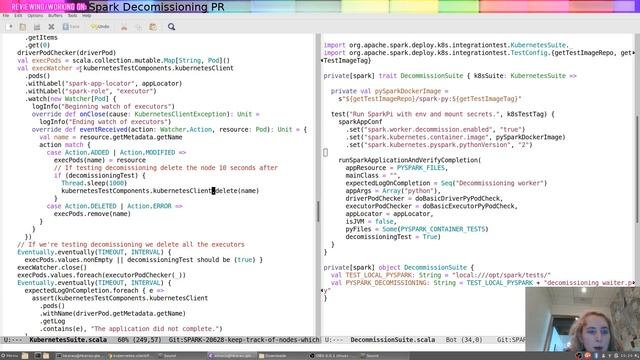This screenshot has width=640, height=360.
Task: Click 'execWatcher.close()' in left buffer
Action: pos(52,268)
